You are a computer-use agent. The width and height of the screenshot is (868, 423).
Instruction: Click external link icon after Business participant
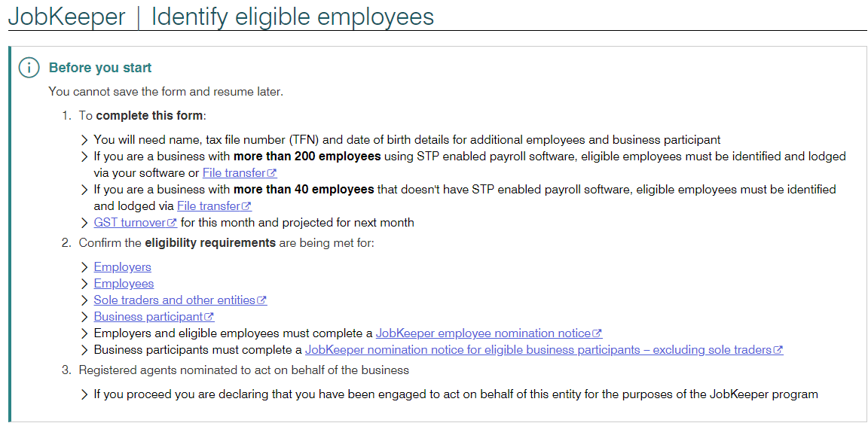pos(209,317)
